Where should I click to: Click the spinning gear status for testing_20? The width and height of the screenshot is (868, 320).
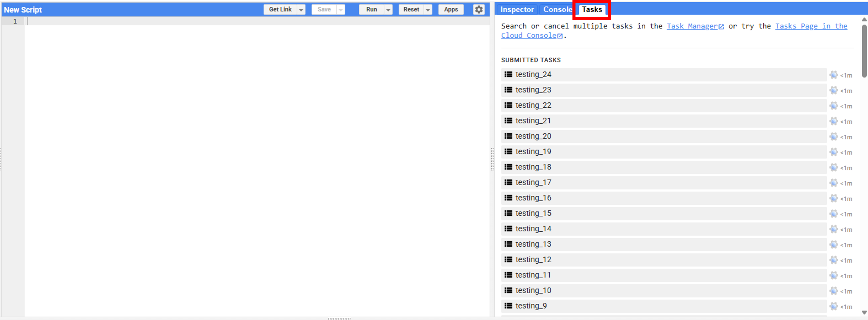point(834,137)
